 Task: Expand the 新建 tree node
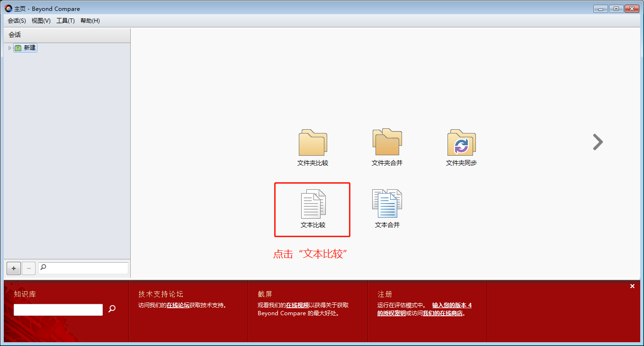9,48
